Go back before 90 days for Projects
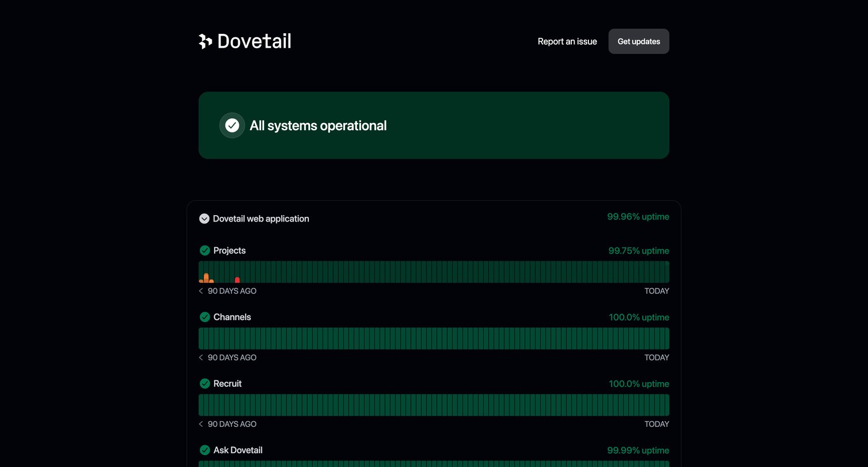 (201, 291)
